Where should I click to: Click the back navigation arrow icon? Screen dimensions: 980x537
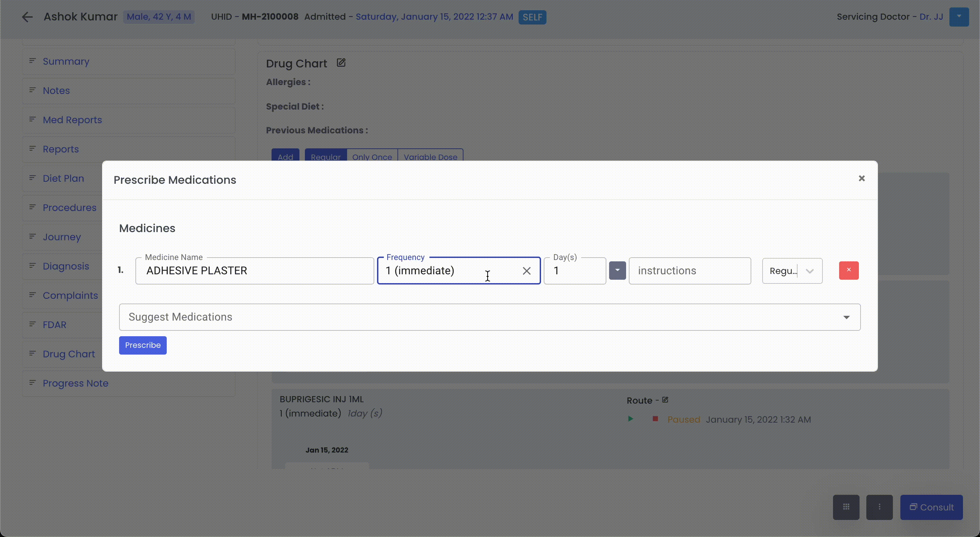click(x=27, y=17)
